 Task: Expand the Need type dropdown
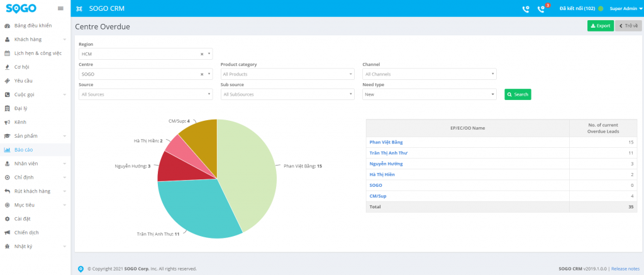click(430, 94)
